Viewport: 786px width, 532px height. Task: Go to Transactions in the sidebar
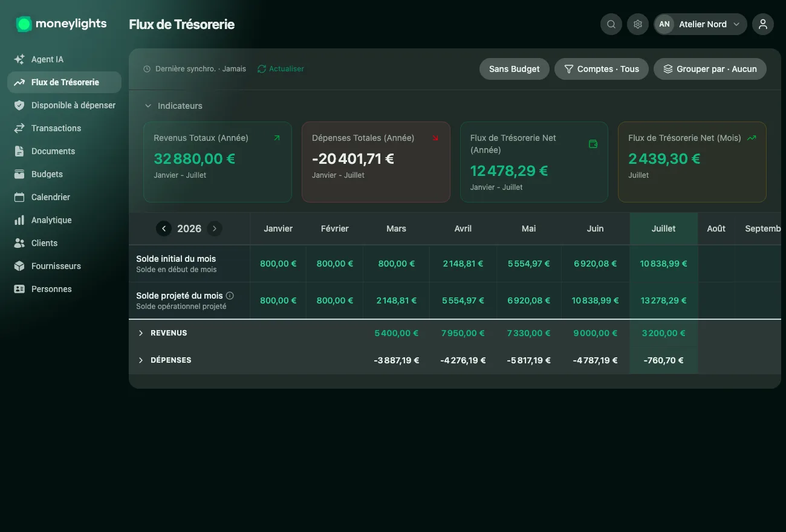[x=64, y=128]
